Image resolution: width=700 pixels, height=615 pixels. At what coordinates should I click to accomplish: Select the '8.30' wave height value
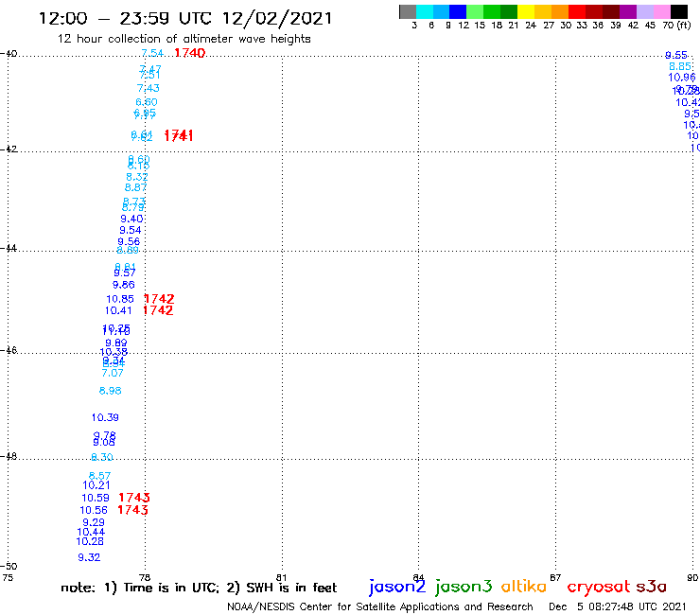[x=102, y=457]
